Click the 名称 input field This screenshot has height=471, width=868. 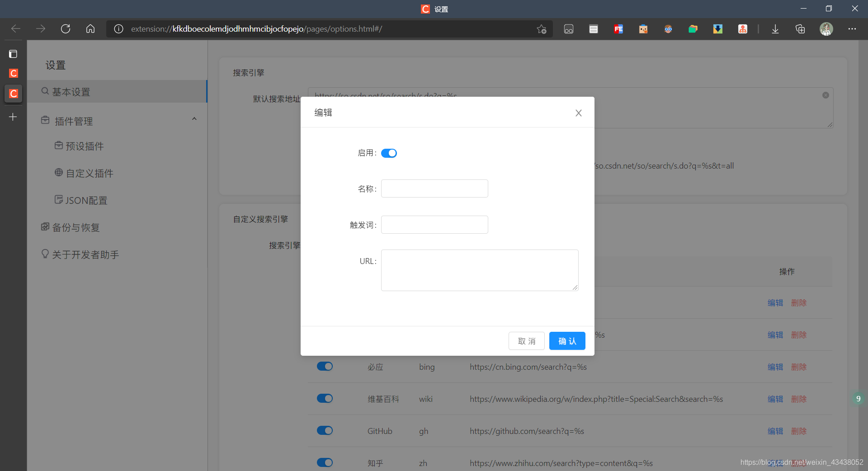[434, 188]
